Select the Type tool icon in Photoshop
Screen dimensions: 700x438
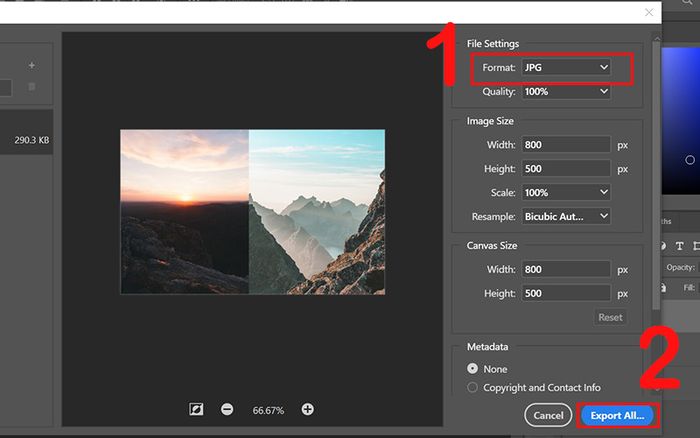(679, 246)
